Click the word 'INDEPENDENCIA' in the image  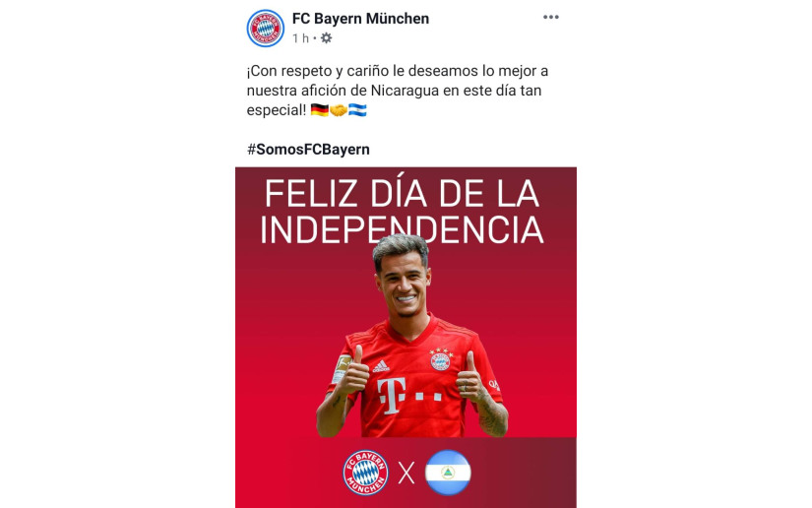pos(402,229)
